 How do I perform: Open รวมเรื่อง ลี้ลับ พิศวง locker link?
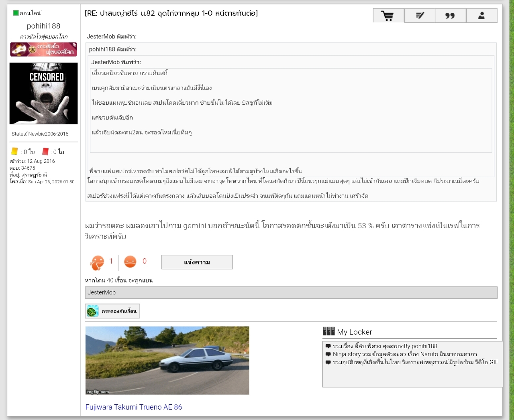[x=385, y=346]
